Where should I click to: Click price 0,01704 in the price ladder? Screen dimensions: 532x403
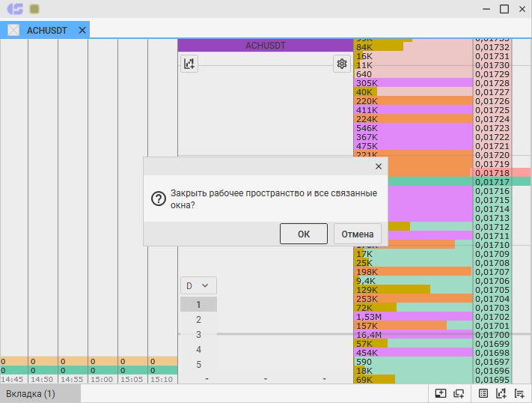click(492, 299)
